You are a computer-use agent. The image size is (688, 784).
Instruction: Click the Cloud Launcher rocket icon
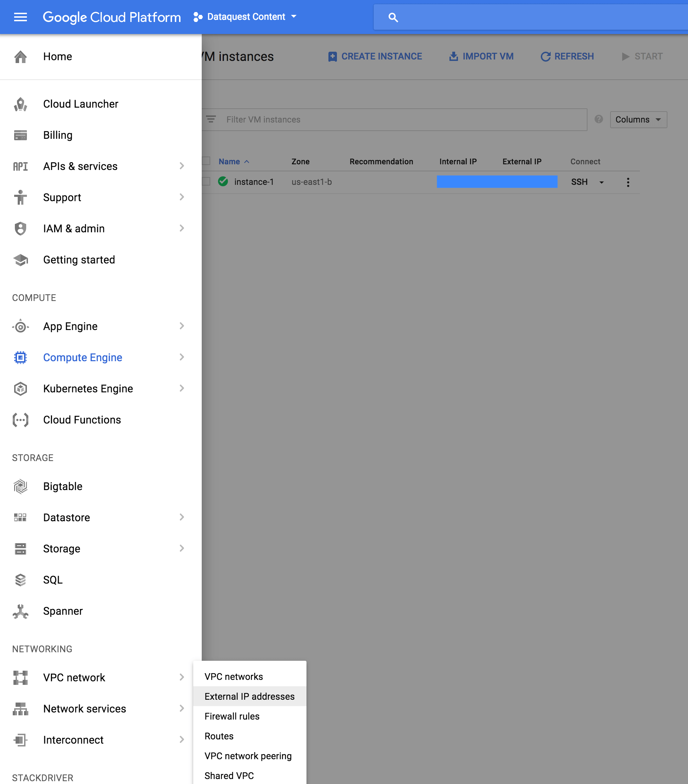click(20, 104)
